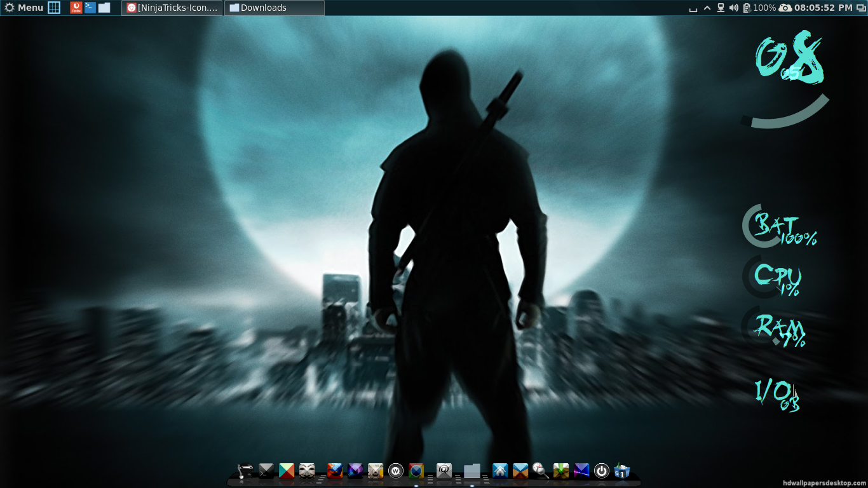Viewport: 868px width, 488px height.
Task: Open the Play Store triangle icon in the dock
Action: tap(287, 471)
